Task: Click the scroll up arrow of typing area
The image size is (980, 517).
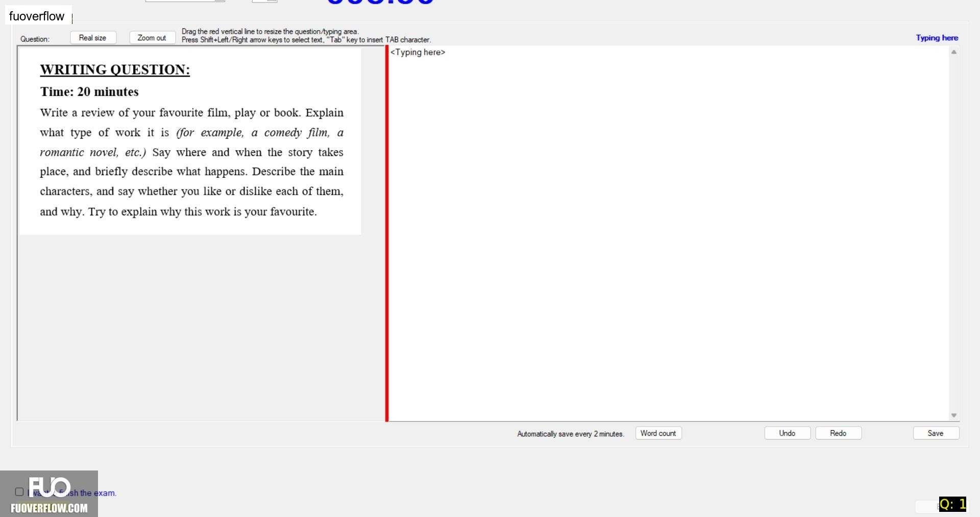Action: [954, 52]
